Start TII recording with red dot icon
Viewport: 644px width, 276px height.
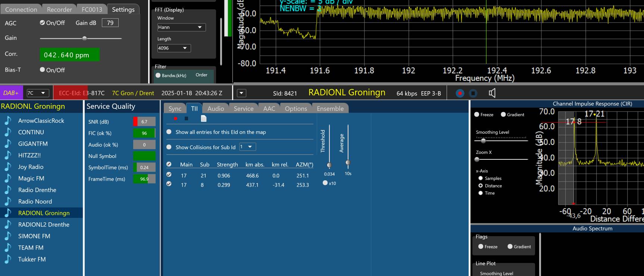pos(175,118)
